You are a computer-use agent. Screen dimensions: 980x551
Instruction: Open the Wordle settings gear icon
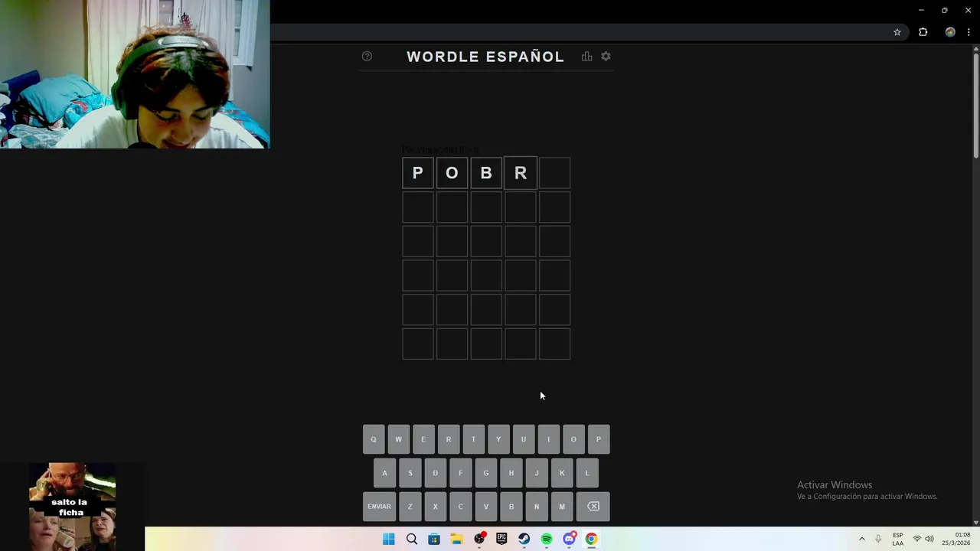pos(606,57)
